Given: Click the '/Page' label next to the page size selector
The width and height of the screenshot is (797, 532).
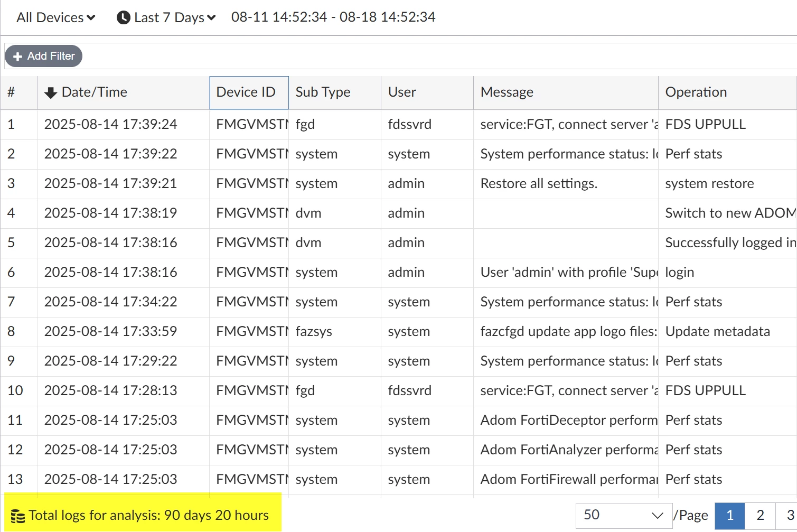Looking at the screenshot, I should pyautogui.click(x=691, y=516).
